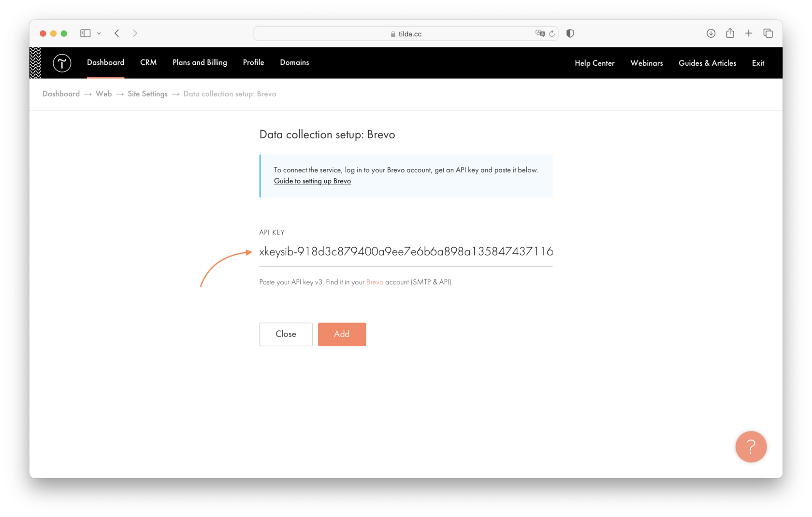Go to Site Settings breadcrumb
Screen dimensions: 812x517
pyautogui.click(x=147, y=94)
